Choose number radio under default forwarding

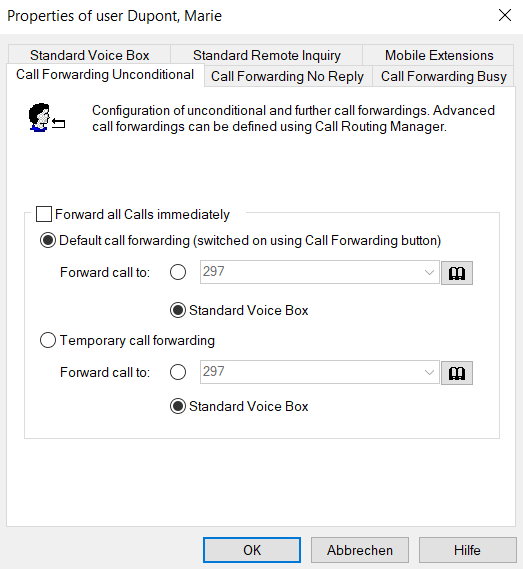click(178, 272)
